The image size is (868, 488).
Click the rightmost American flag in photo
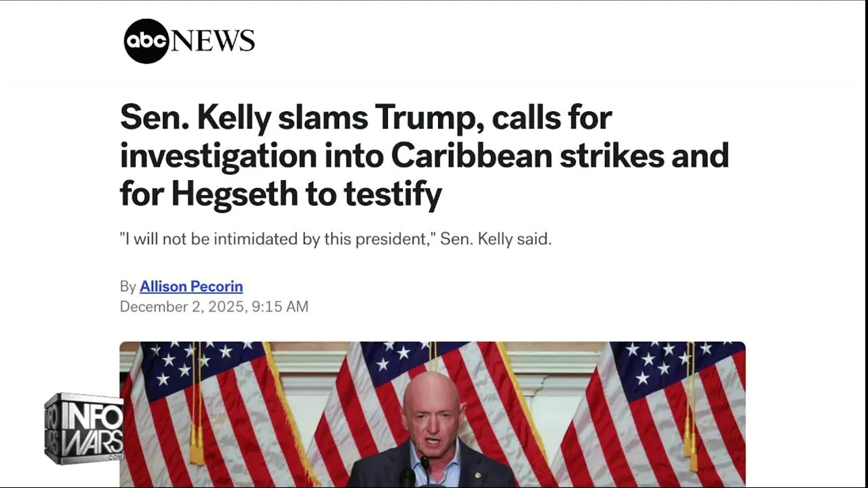coord(671,407)
